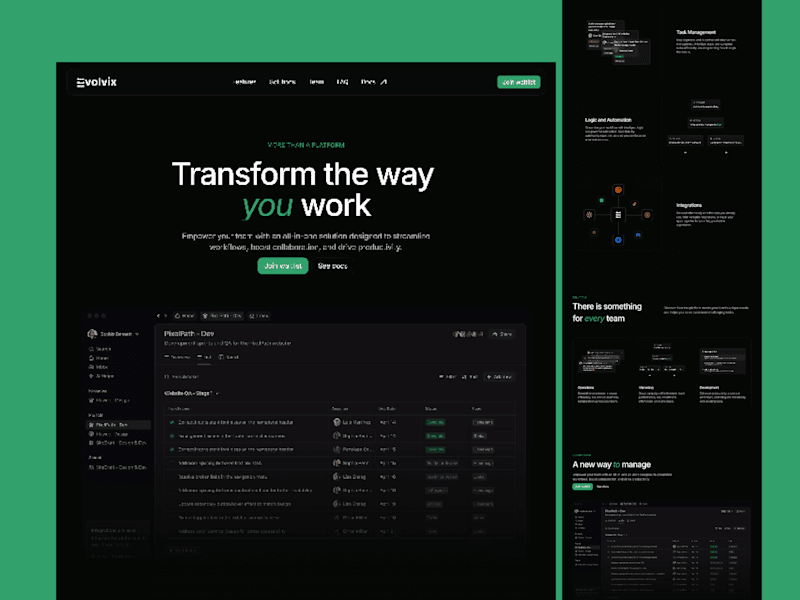The image size is (800, 600).
Task: Click the Home icon in the sidebar
Action: [x=91, y=358]
